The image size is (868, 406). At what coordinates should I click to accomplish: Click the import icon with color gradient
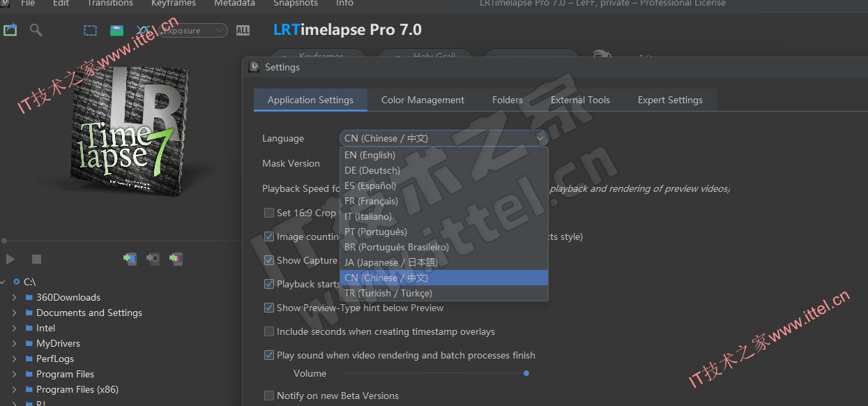(x=176, y=259)
